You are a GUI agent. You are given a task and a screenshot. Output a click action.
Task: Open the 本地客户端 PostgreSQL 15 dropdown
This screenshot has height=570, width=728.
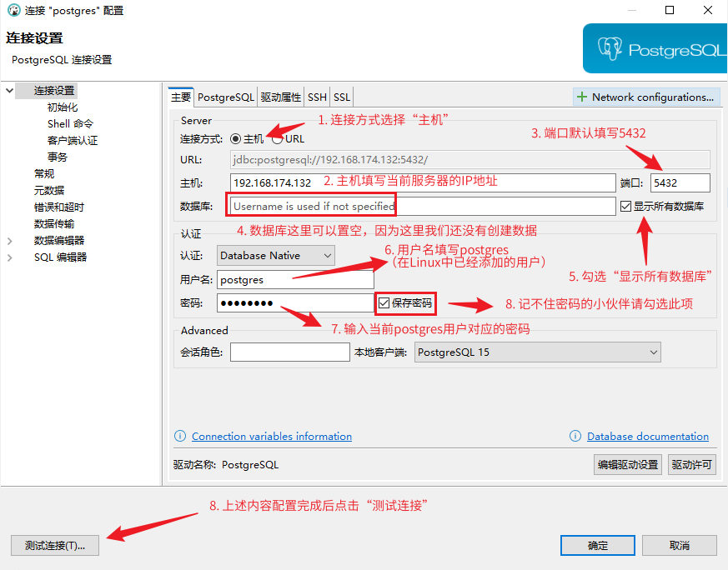pos(537,352)
